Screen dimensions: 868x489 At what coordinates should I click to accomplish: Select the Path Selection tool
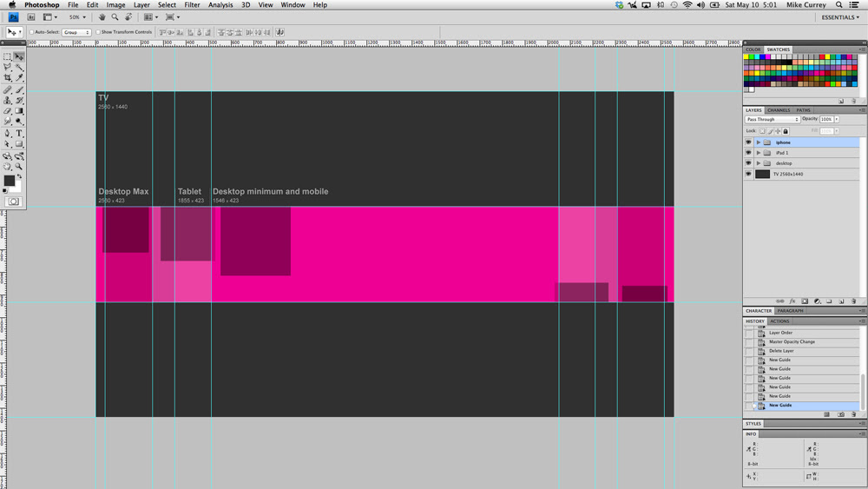7,144
